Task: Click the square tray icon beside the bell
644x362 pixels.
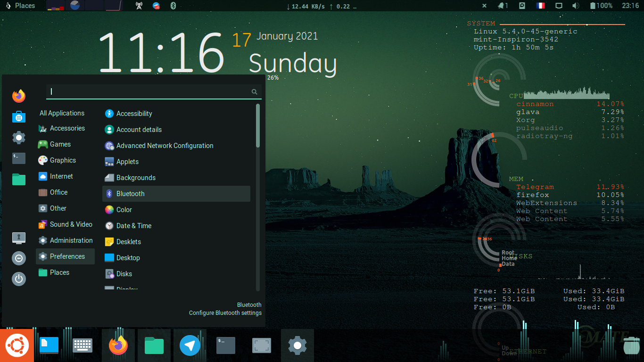Action: [x=522, y=6]
